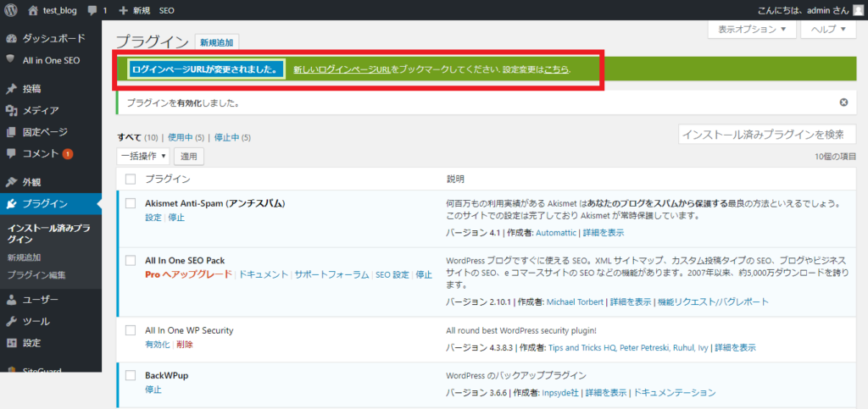Open the 一括操作 bulk actions dropdown

tap(142, 156)
